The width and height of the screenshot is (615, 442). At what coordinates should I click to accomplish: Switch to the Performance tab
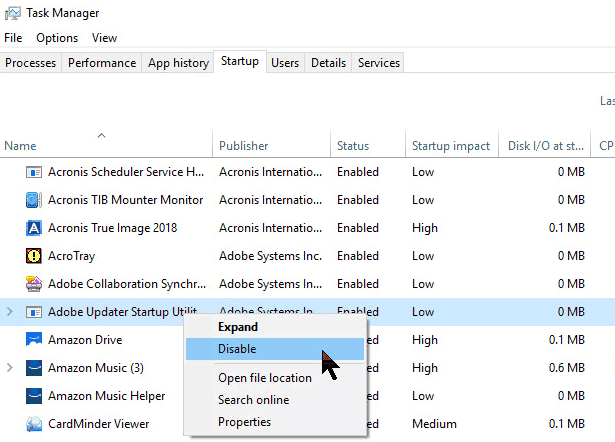point(102,63)
